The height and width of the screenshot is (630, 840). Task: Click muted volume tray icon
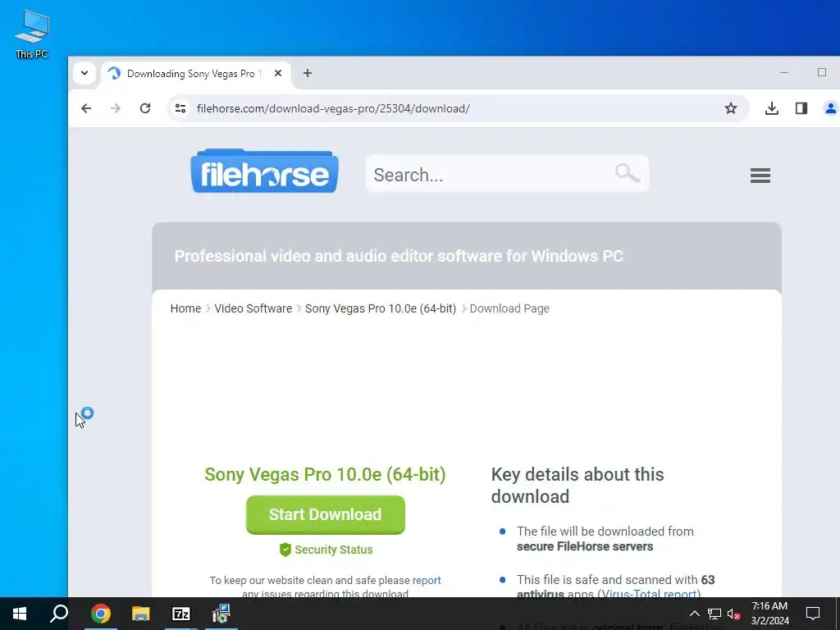point(734,614)
